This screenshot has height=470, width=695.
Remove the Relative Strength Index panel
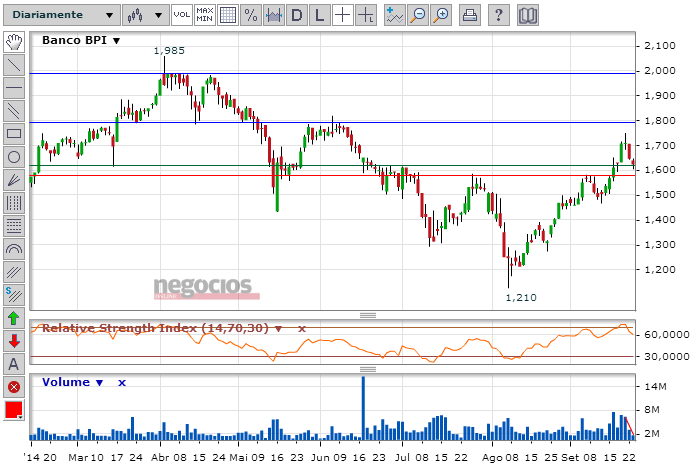click(x=302, y=329)
